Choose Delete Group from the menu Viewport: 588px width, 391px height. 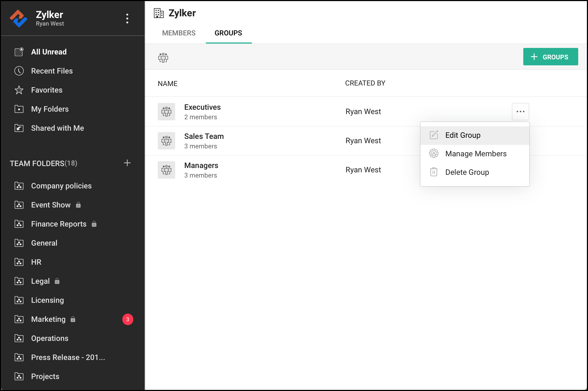[x=467, y=172]
